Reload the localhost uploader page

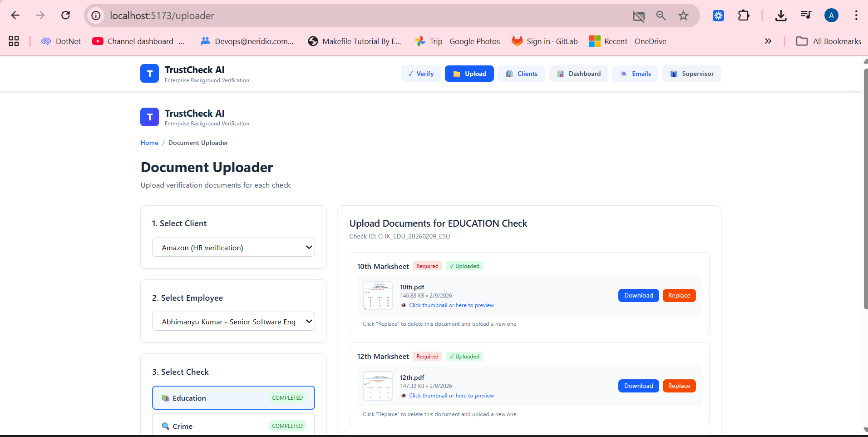66,15
